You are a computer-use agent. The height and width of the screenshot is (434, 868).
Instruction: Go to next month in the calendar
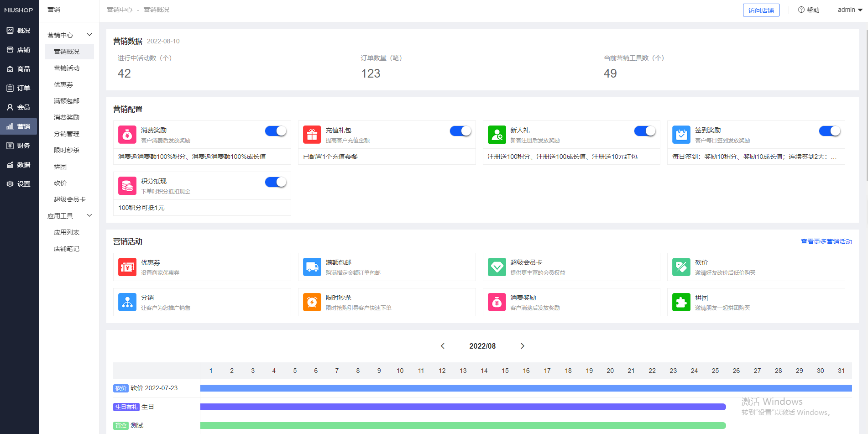click(523, 346)
